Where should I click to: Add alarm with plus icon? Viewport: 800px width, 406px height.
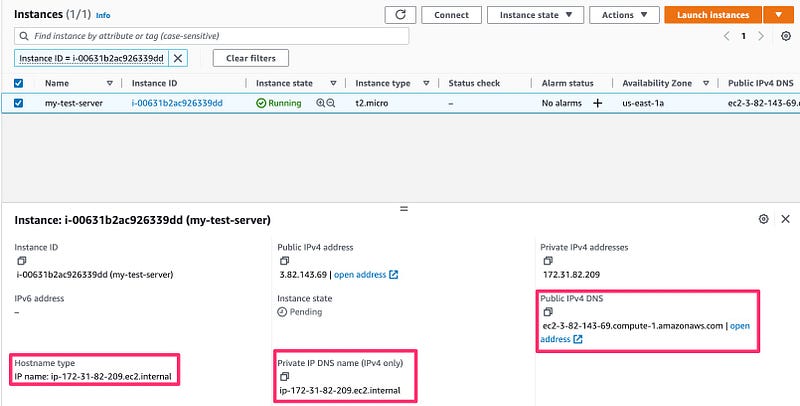coord(598,103)
